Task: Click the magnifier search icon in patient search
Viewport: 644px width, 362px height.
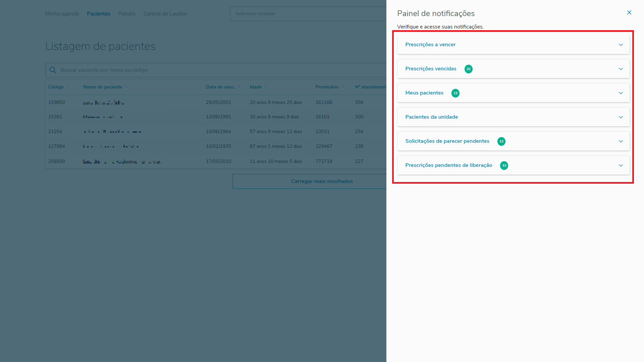Action: click(53, 70)
